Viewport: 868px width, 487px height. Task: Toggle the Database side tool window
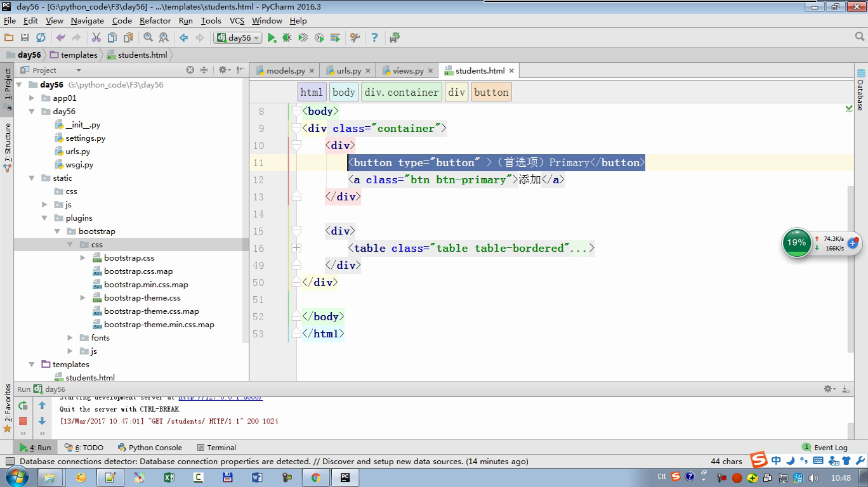click(x=860, y=90)
